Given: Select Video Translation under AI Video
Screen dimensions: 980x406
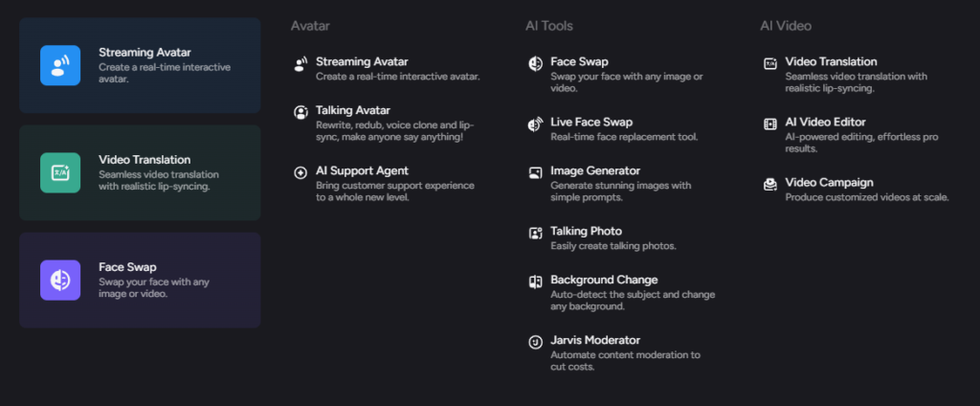Looking at the screenshot, I should point(857,75).
